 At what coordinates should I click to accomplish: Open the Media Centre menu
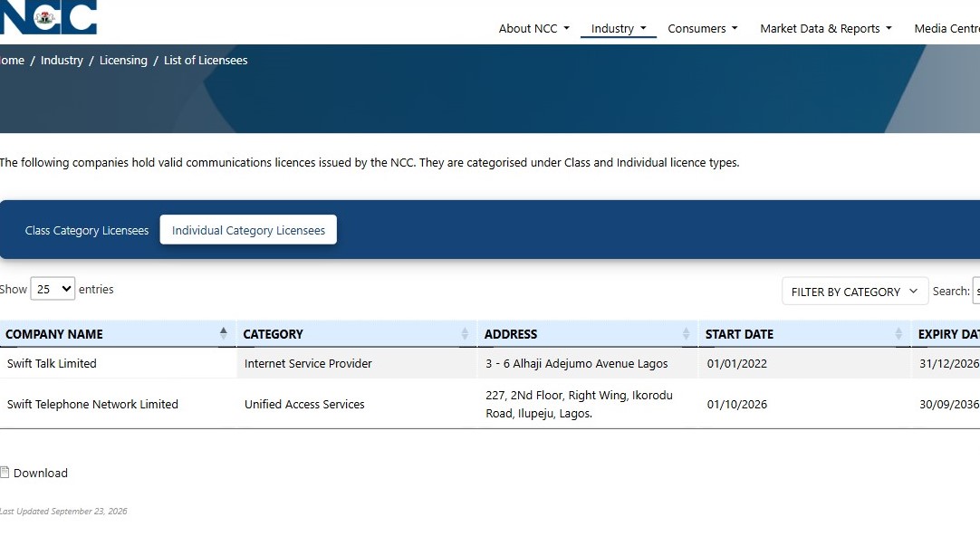[946, 29]
